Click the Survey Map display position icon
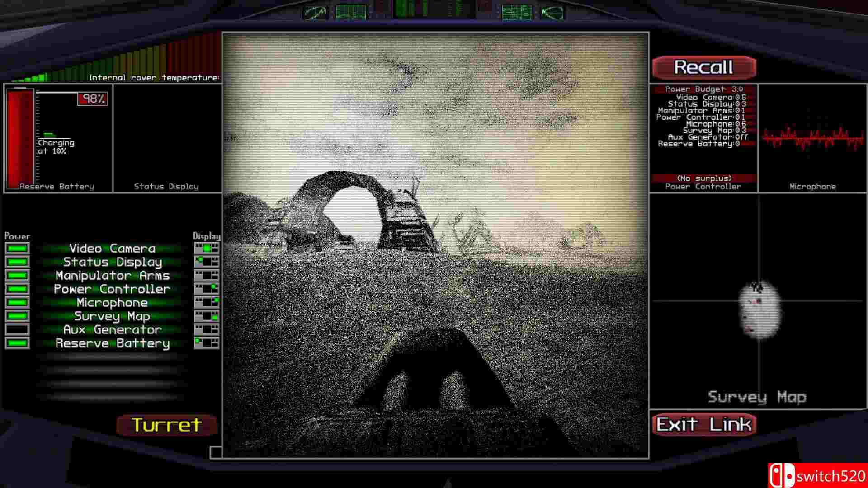 pos(207,316)
